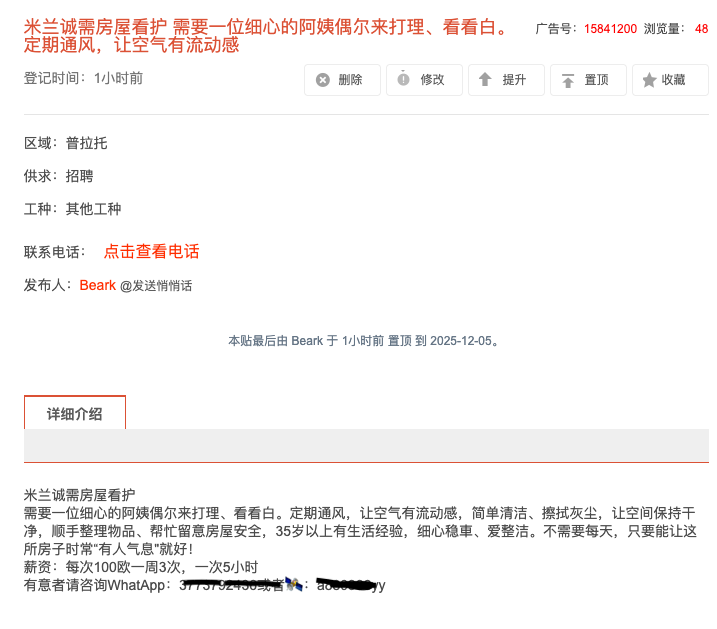The width and height of the screenshot is (717, 629).
Task: Switch to the 详细介绍 tab
Action: click(75, 413)
